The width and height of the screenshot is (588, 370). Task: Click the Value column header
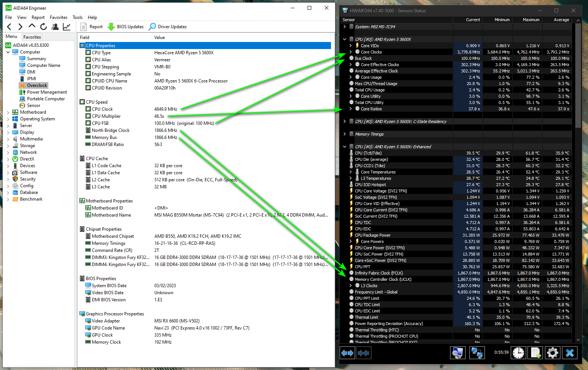pos(241,38)
